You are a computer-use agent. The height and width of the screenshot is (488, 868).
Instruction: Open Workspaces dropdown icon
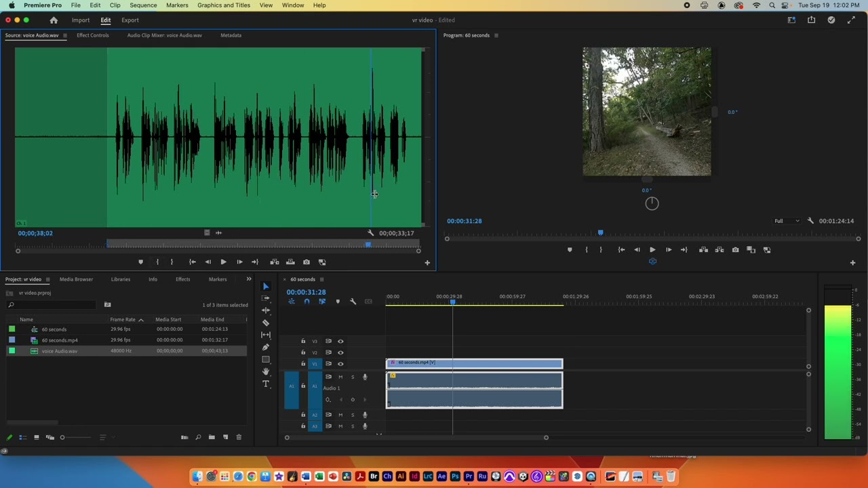point(791,20)
